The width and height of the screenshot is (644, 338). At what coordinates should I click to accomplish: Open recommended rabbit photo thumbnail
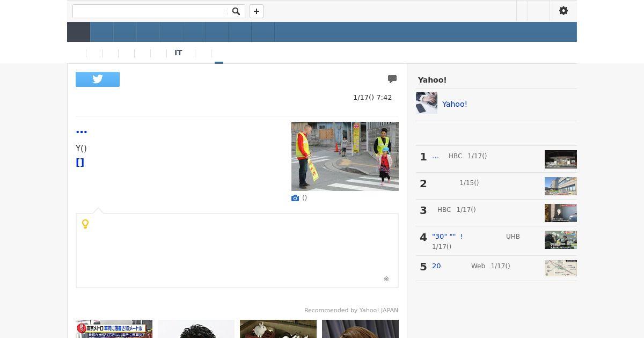[278, 329]
